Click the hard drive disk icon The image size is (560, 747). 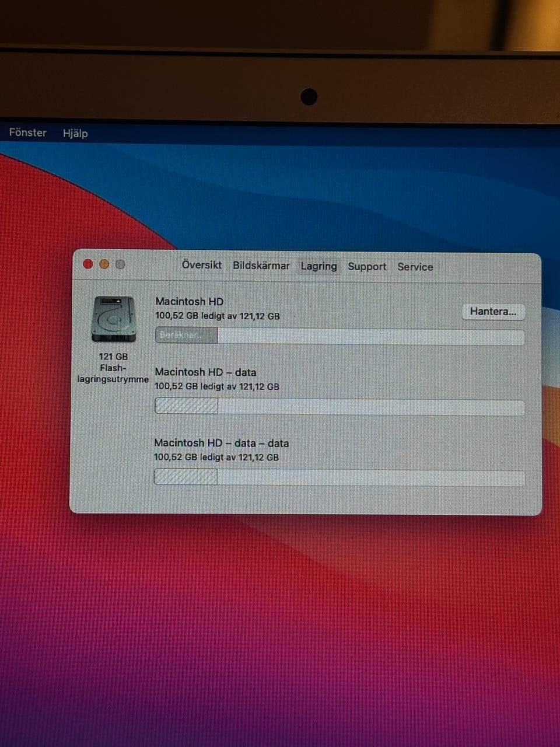coord(114,319)
